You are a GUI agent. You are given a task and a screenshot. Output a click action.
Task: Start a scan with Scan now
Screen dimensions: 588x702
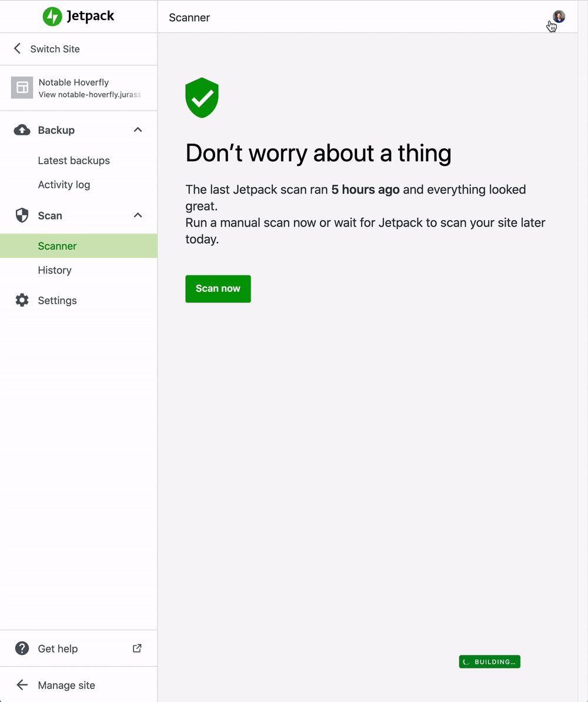(218, 289)
